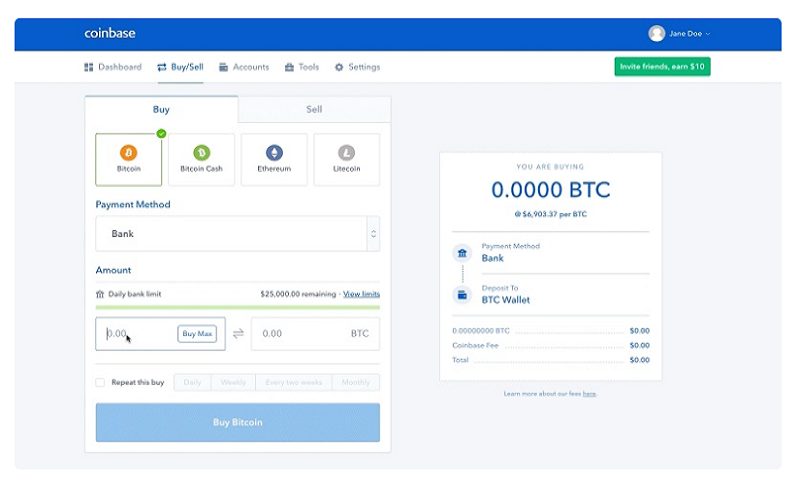Click the Amount heading
This screenshot has height=500, width=800.
coord(113,270)
